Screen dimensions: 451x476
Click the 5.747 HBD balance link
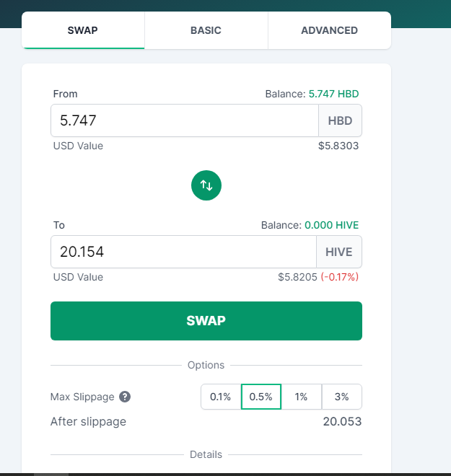333,94
